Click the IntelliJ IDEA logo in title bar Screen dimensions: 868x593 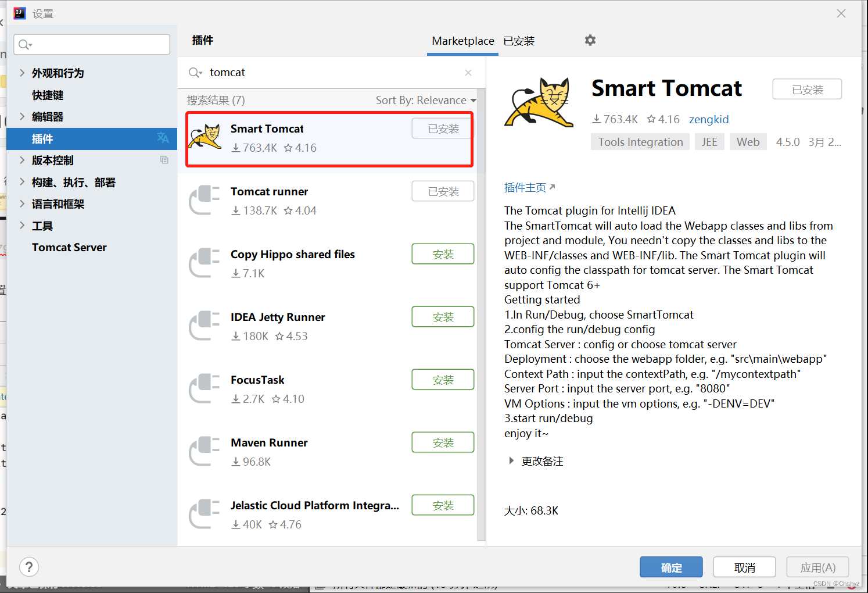tap(20, 13)
